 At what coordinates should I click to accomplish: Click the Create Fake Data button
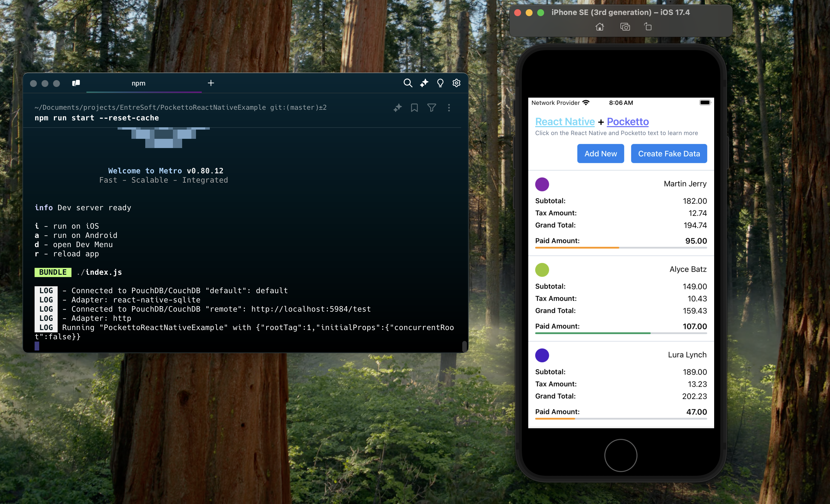pyautogui.click(x=669, y=154)
